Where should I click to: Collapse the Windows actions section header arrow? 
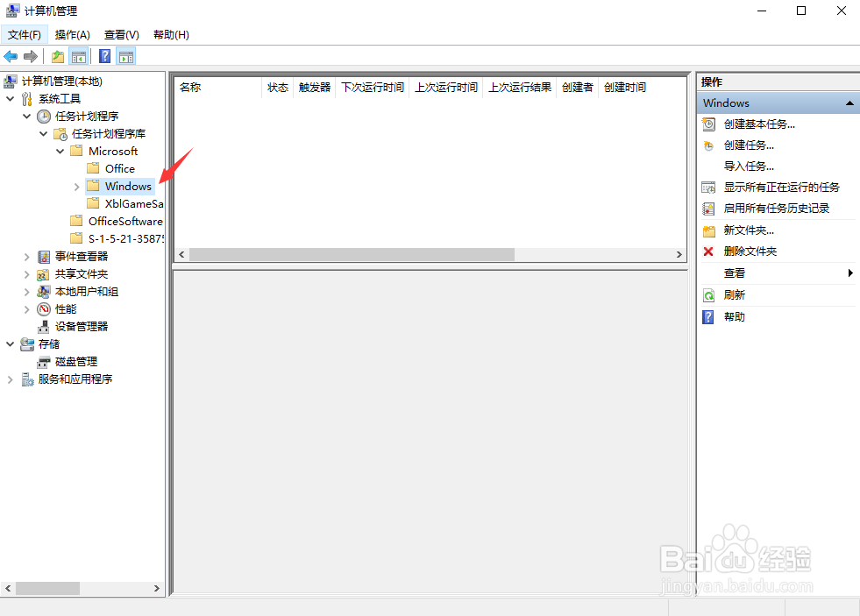(849, 103)
